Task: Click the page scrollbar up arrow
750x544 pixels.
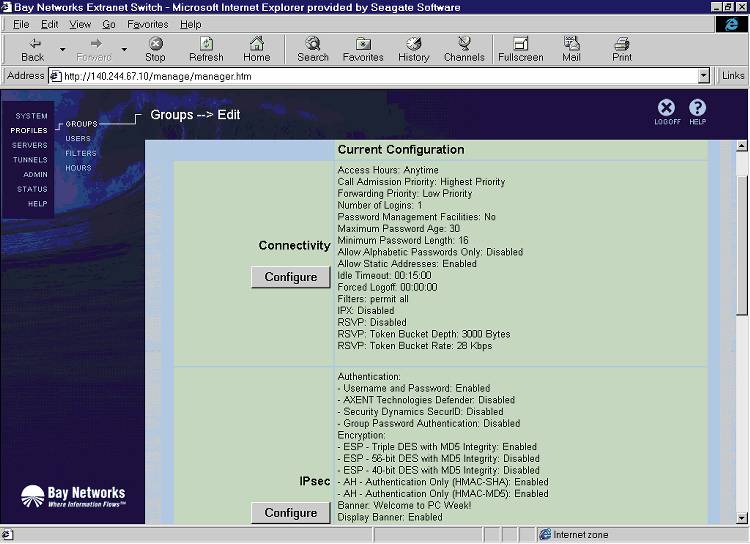Action: [x=741, y=146]
